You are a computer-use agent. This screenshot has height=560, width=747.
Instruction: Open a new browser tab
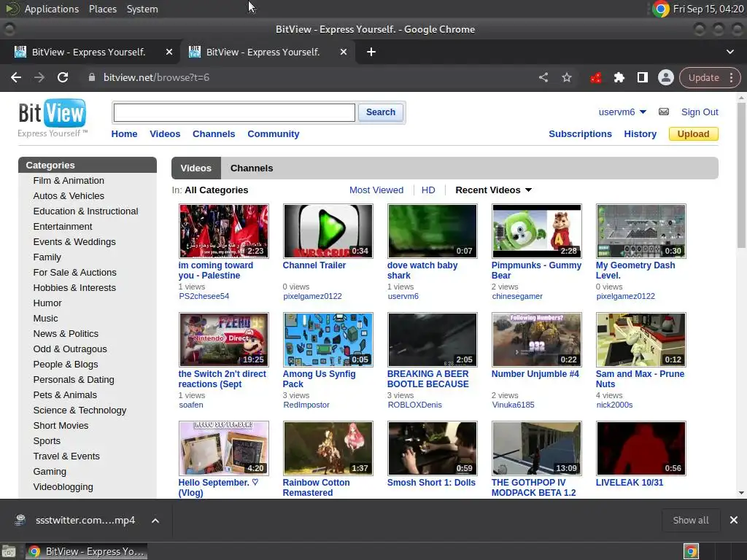(x=371, y=52)
